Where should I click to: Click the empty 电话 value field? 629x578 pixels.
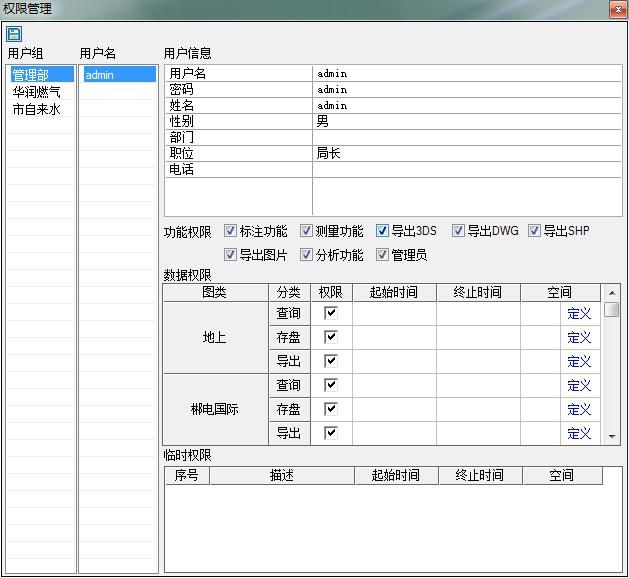point(466,169)
